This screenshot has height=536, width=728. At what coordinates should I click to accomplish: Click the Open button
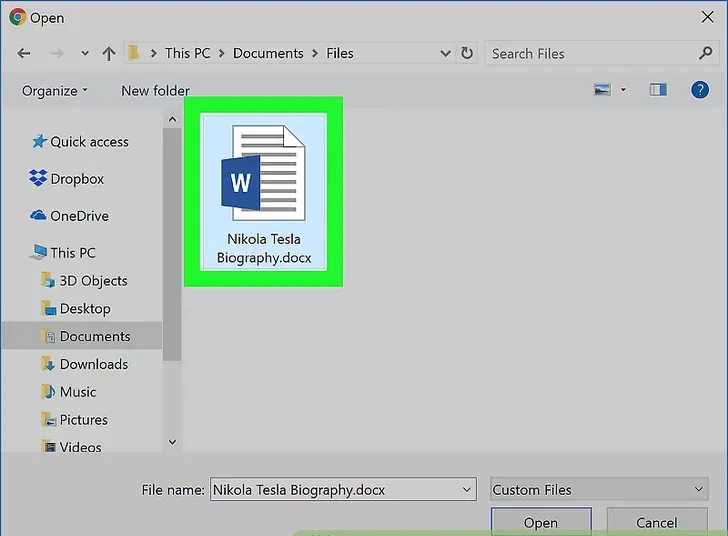click(541, 522)
